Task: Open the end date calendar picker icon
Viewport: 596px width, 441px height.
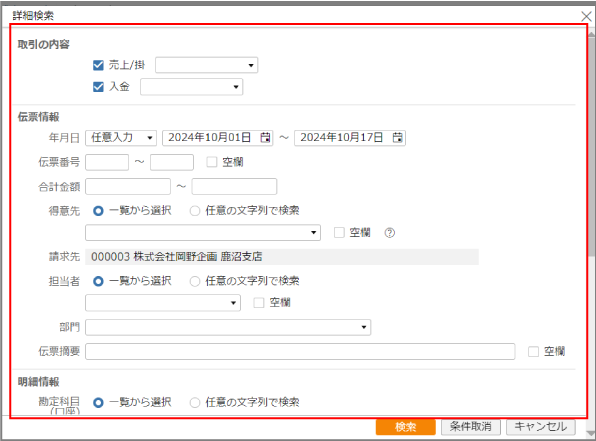Action: tap(398, 137)
